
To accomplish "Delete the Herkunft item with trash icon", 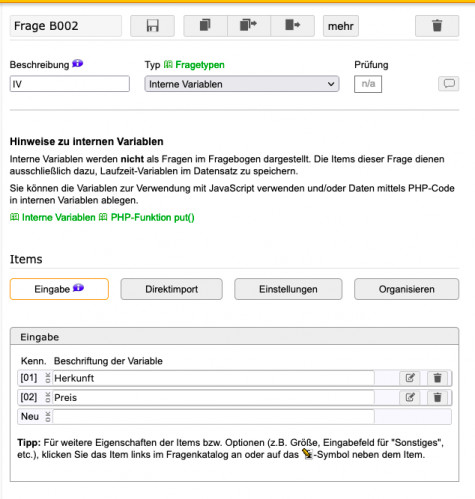I will (x=437, y=378).
